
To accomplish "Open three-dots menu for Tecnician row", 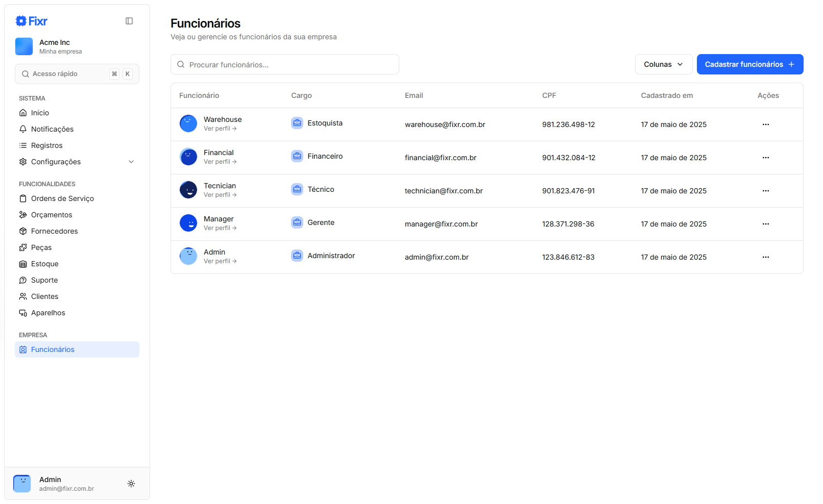I will [765, 191].
